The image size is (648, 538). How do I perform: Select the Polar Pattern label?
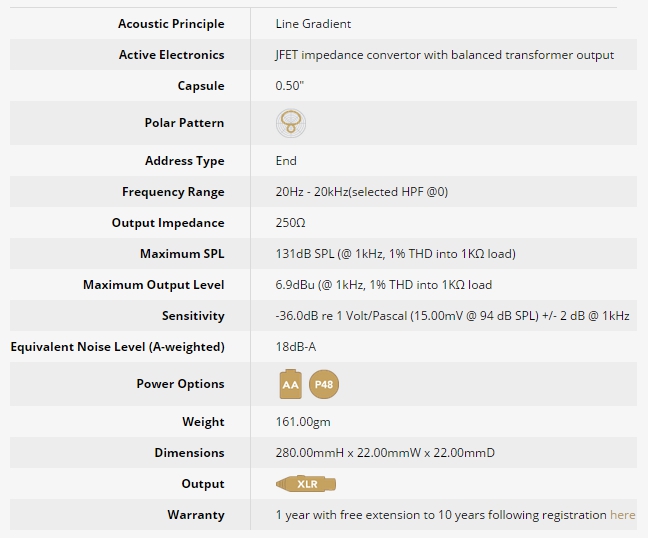[x=184, y=123]
